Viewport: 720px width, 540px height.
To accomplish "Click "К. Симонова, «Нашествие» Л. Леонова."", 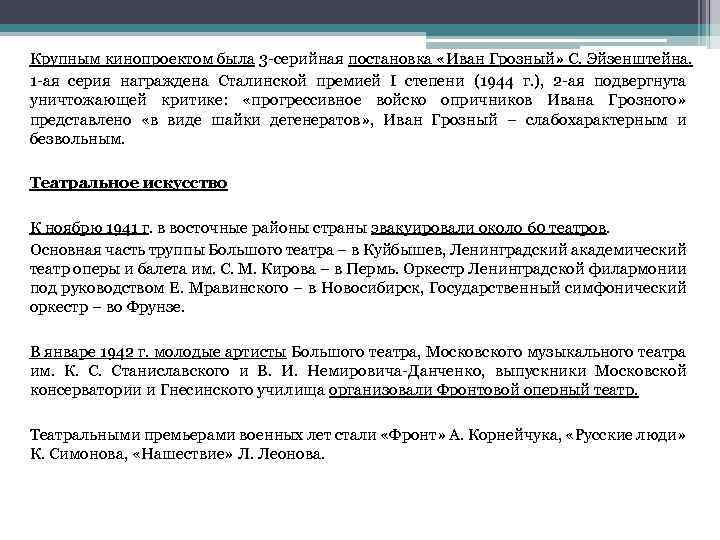I will pyautogui.click(x=177, y=454).
